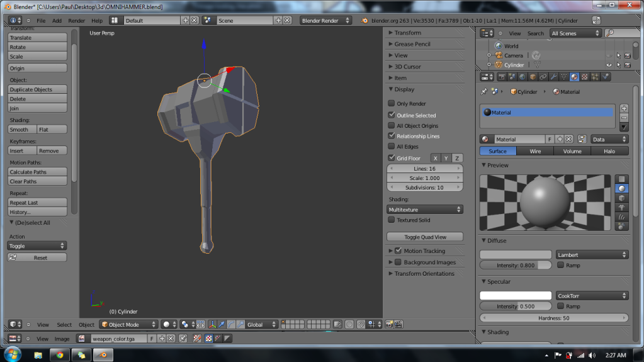The height and width of the screenshot is (362, 644).
Task: Switch to the Volume material tab
Action: (572, 151)
